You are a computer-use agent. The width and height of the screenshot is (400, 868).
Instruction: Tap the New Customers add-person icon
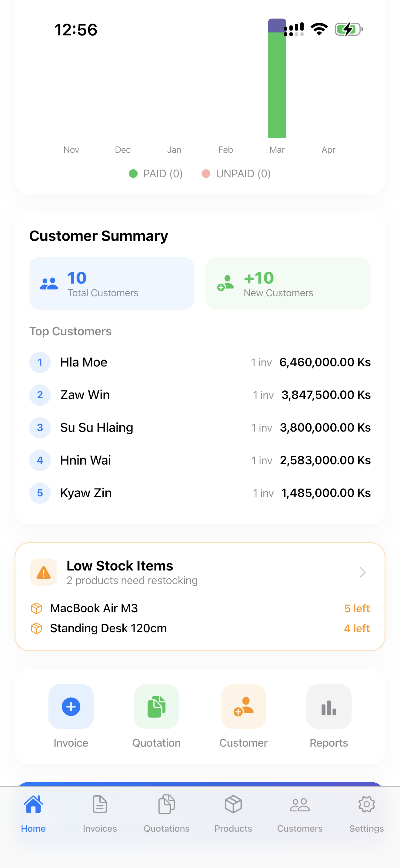click(225, 283)
